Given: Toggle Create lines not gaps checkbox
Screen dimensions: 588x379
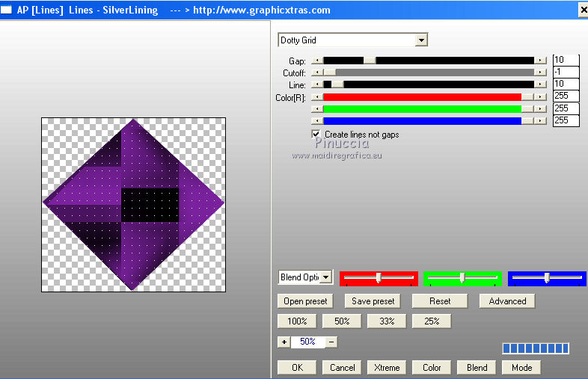Looking at the screenshot, I should coord(316,134).
